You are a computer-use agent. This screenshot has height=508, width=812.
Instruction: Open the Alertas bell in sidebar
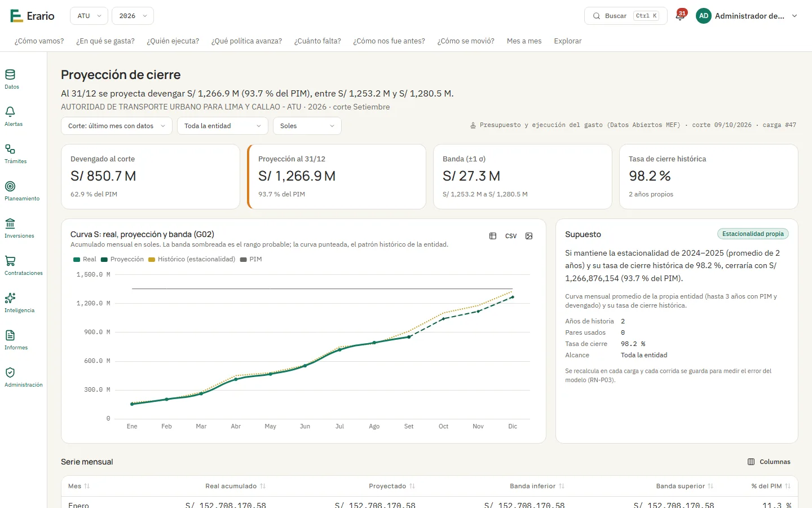[13, 116]
